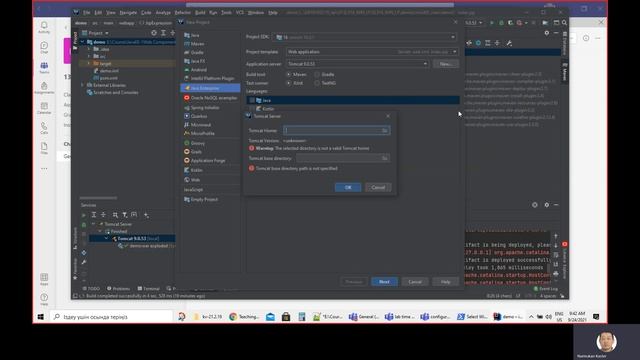
Task: Click collapse all icon in Services toolbar
Action: (103, 215)
